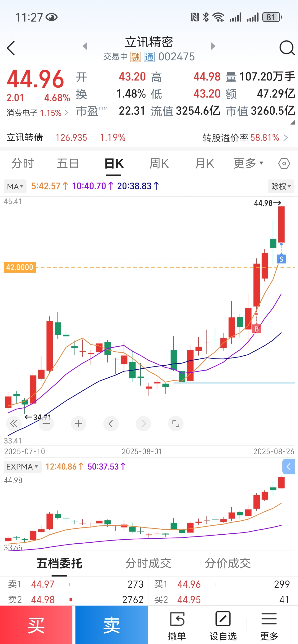This screenshot has height=644, width=298.
Task: Open the 分时成交 tab
Action: point(148,563)
